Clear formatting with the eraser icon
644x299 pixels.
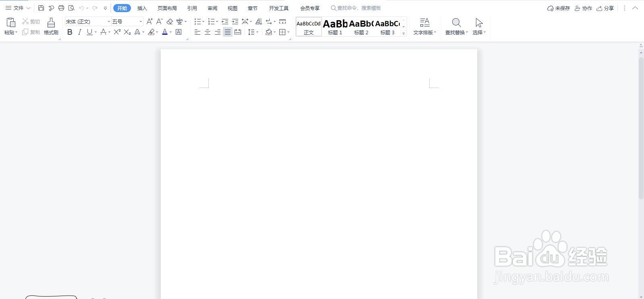pyautogui.click(x=170, y=21)
